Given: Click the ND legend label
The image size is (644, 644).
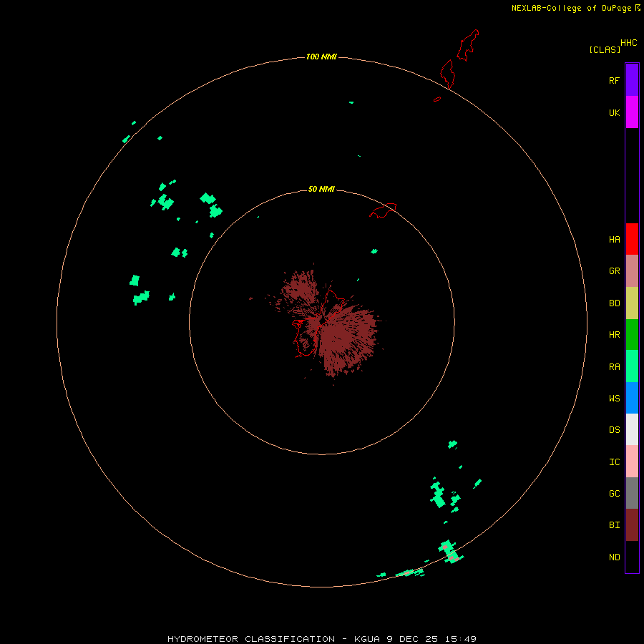Looking at the screenshot, I should click(x=615, y=557).
